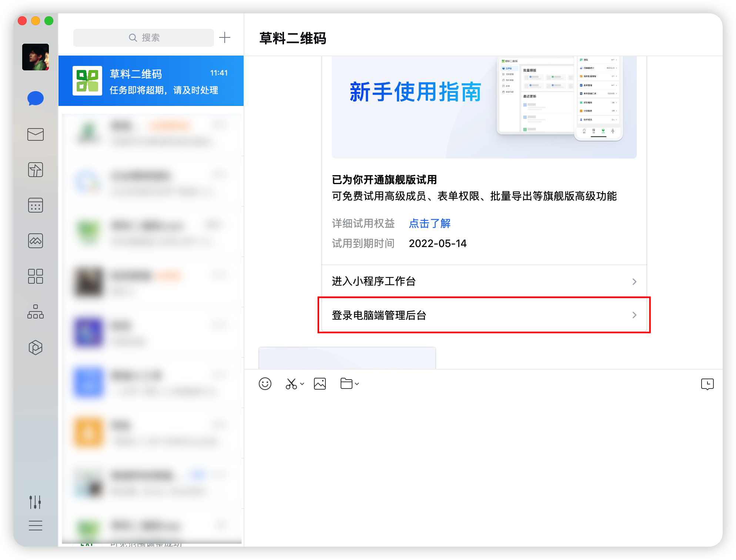Open the Meeting icon in sidebar
Image resolution: width=736 pixels, height=560 pixels.
tap(36, 241)
